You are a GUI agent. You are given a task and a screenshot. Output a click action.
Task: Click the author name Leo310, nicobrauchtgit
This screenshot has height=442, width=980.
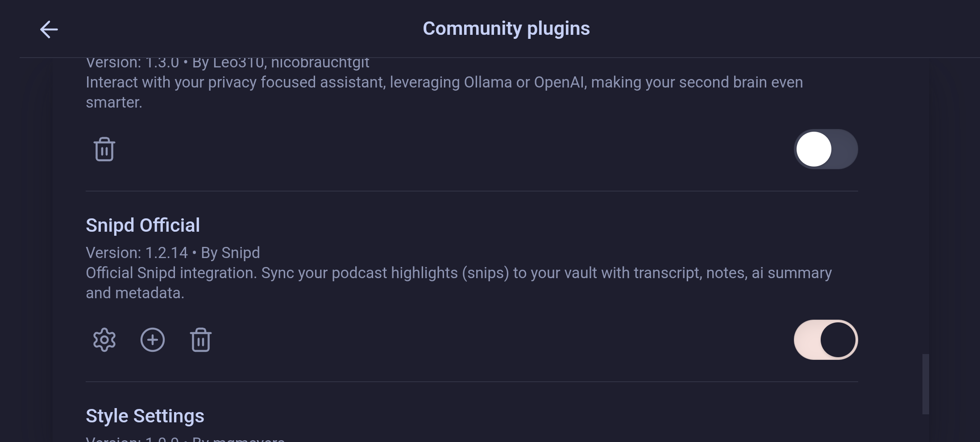(291, 63)
